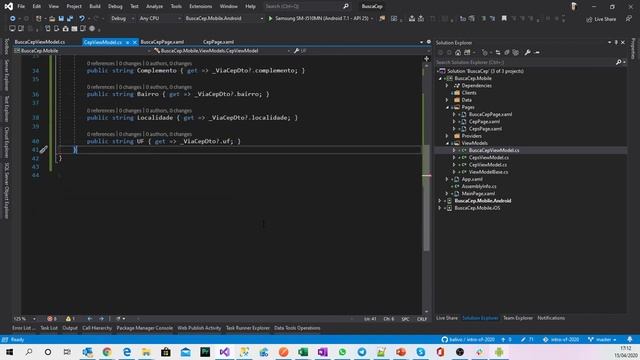
Task: Open the vertical Toolbox tab on left edge
Action: click(6, 46)
